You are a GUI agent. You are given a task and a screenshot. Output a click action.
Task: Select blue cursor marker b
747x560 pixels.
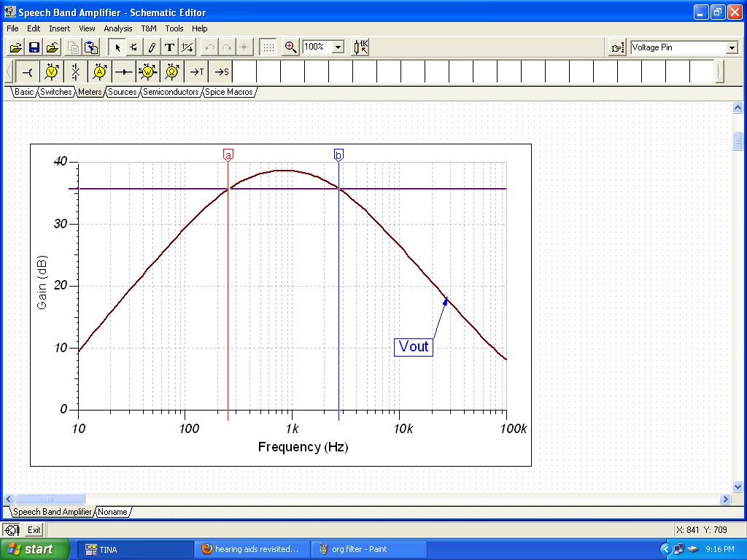pos(338,155)
